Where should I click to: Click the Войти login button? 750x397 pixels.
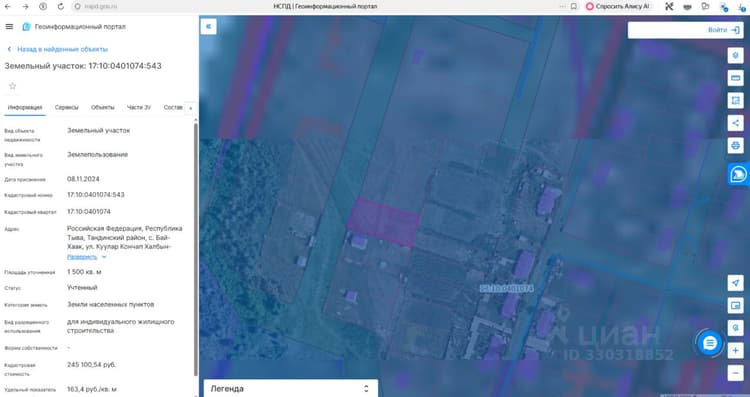(723, 30)
